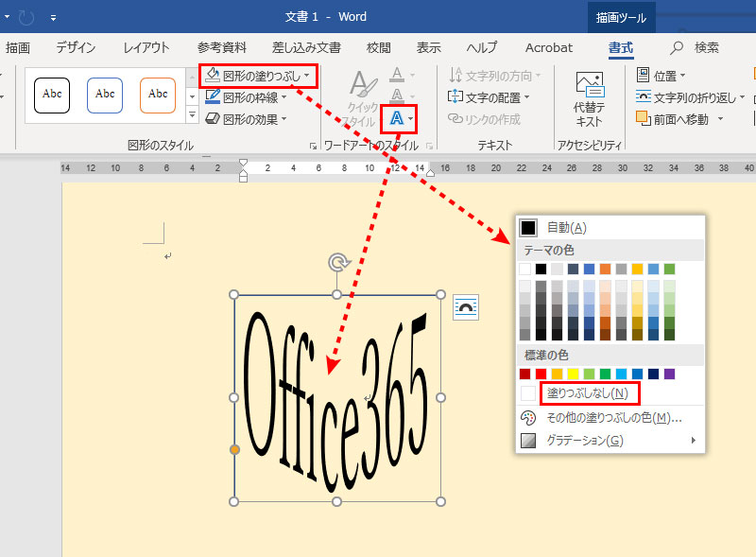Open the 書式 format tab

[x=621, y=47]
